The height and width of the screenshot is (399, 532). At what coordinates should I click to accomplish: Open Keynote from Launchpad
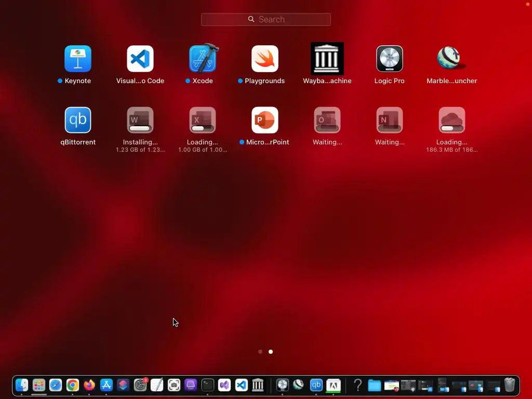(78, 59)
